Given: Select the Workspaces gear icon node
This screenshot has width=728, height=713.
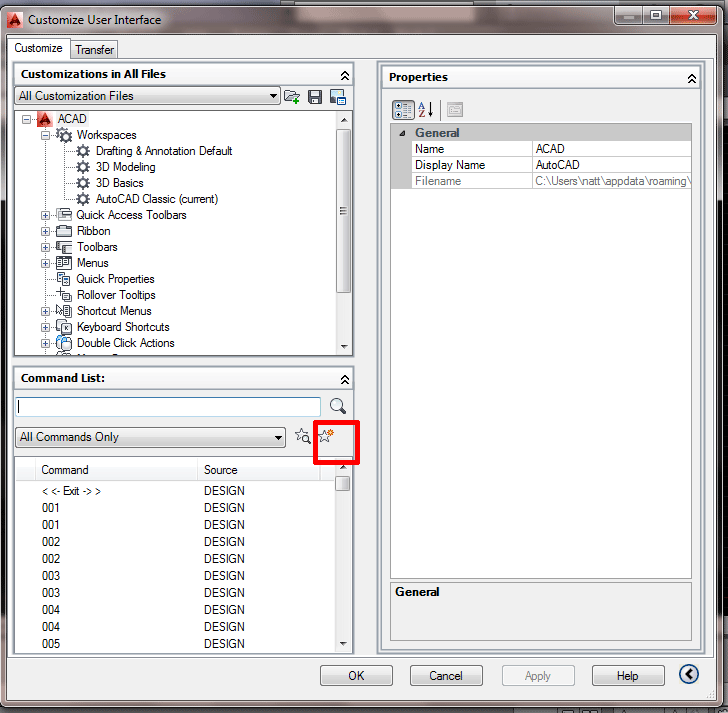Looking at the screenshot, I should tap(64, 135).
